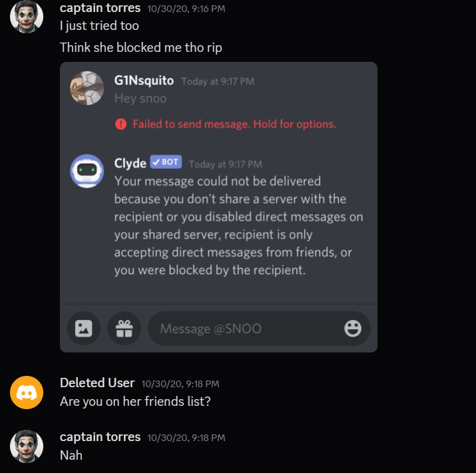Click the "Failed to send message" red text
The width and height of the screenshot is (476, 473).
pos(234,124)
